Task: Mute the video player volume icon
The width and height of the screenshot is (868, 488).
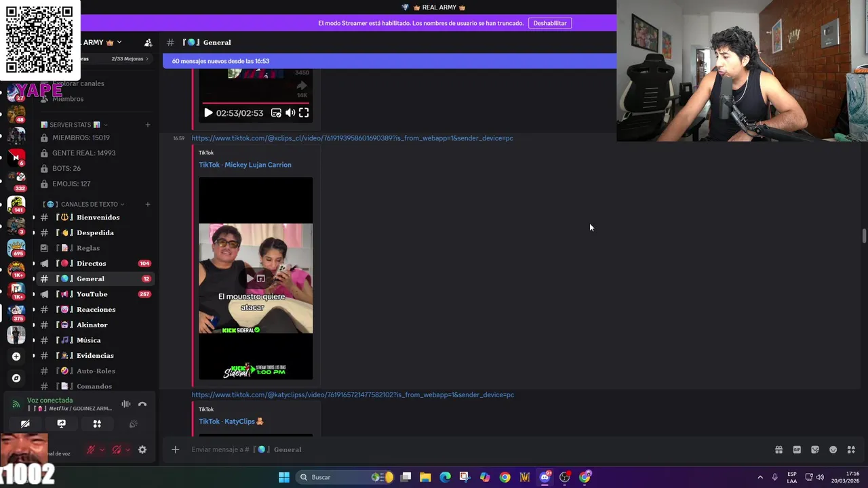Action: [290, 113]
